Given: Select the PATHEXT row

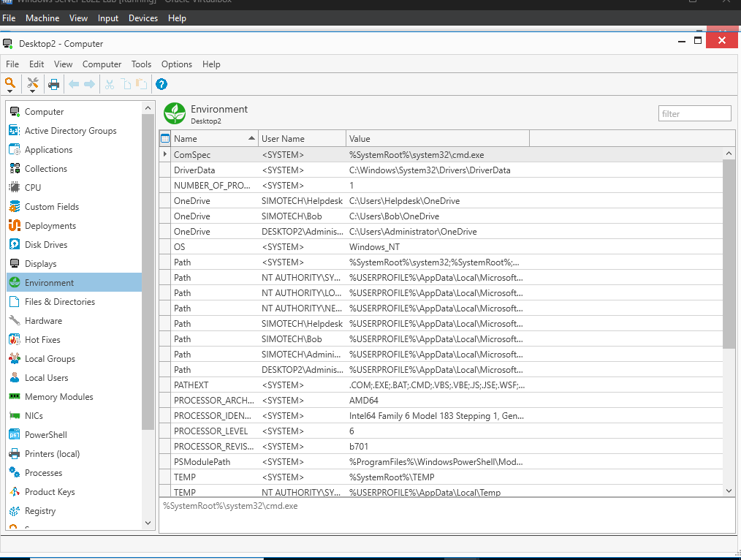Looking at the screenshot, I should (441, 385).
